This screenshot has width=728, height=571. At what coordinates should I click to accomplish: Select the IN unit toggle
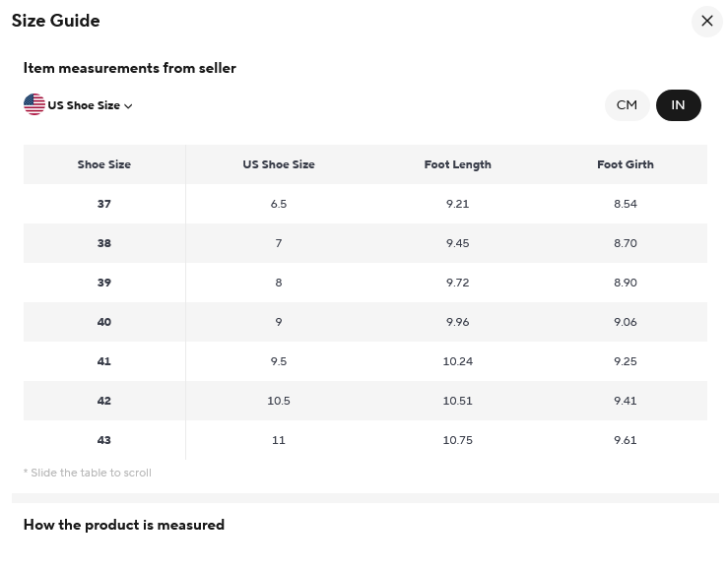(x=678, y=105)
